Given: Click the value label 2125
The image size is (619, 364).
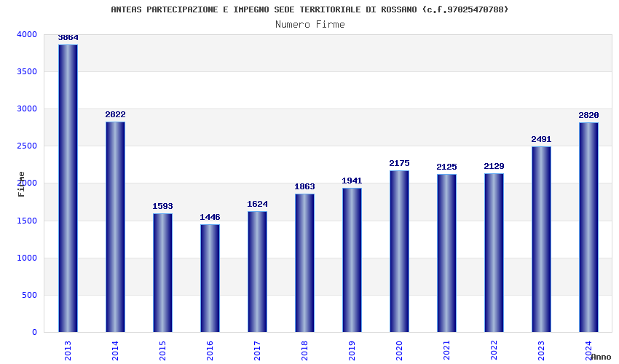Looking at the screenshot, I should (x=447, y=167).
